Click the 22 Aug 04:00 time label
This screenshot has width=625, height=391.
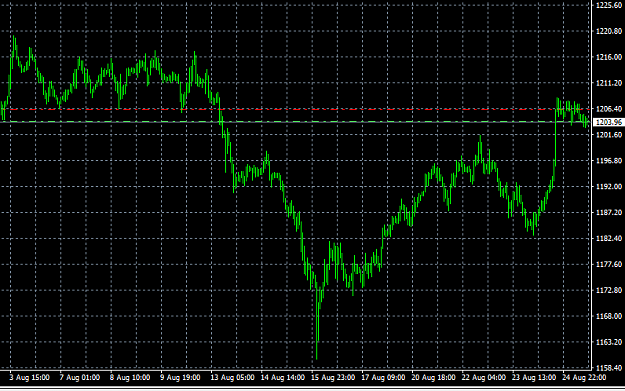click(483, 377)
